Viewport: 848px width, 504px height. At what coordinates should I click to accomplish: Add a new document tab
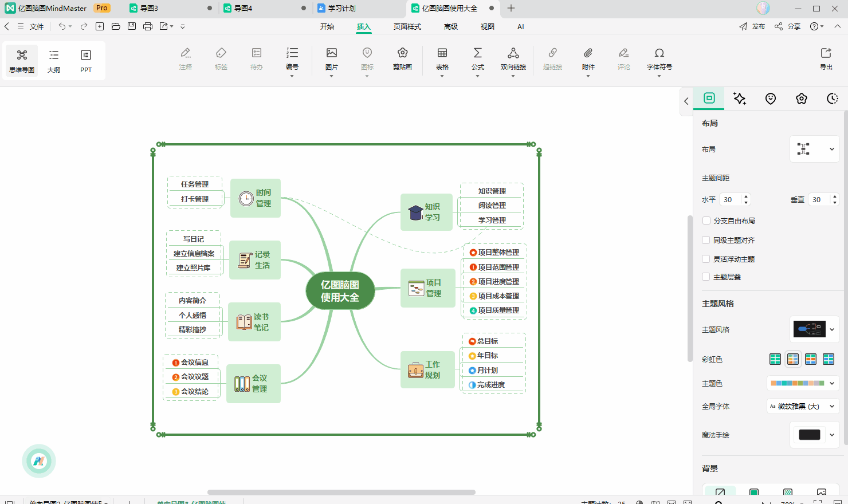tap(511, 8)
